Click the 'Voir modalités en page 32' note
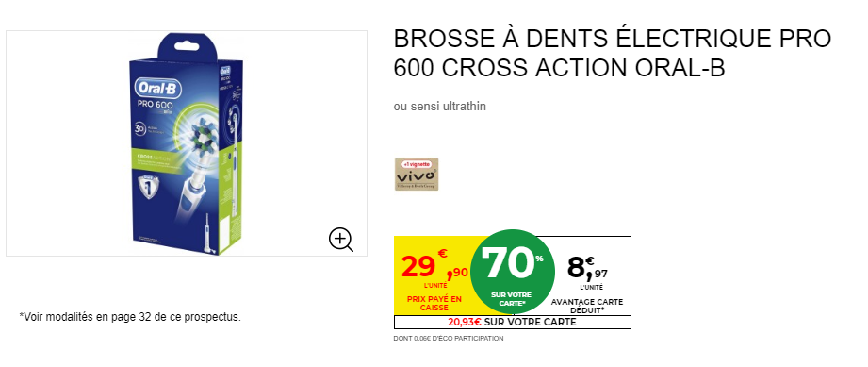Viewport: 868px width, 367px height. tap(130, 318)
